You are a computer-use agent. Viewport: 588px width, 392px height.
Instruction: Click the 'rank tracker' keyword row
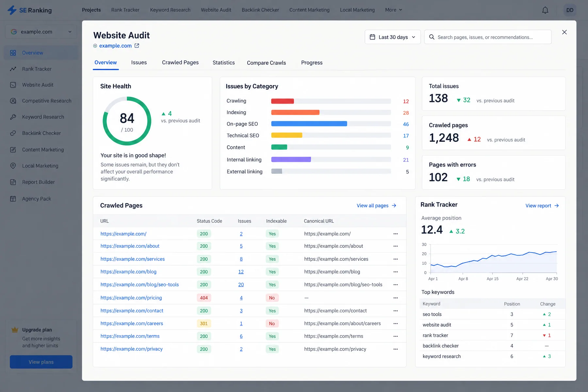[x=492, y=335]
